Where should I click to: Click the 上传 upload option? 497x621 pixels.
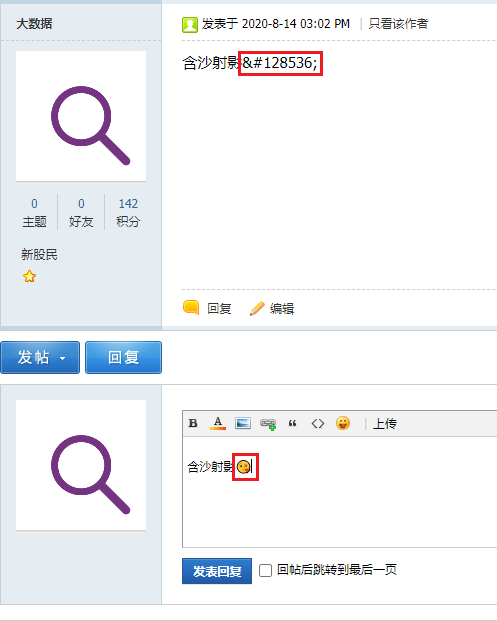385,424
